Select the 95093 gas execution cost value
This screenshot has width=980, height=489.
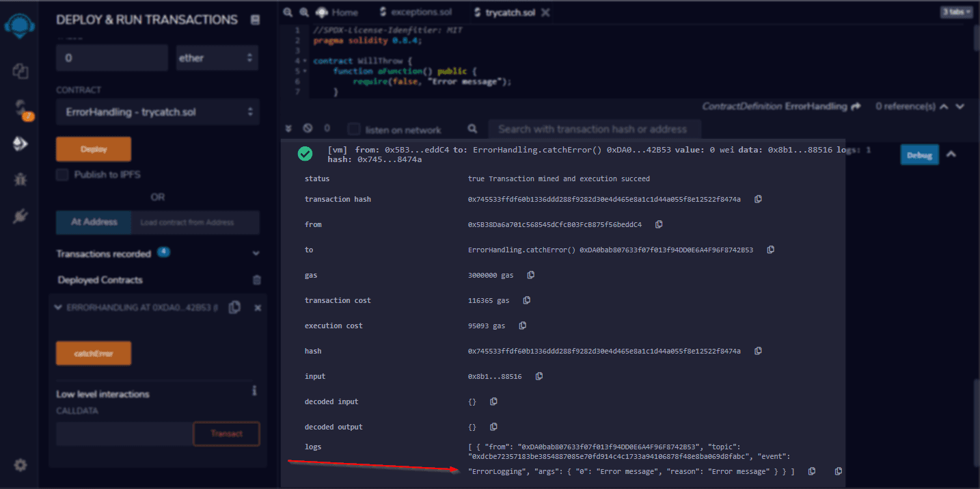coord(487,326)
